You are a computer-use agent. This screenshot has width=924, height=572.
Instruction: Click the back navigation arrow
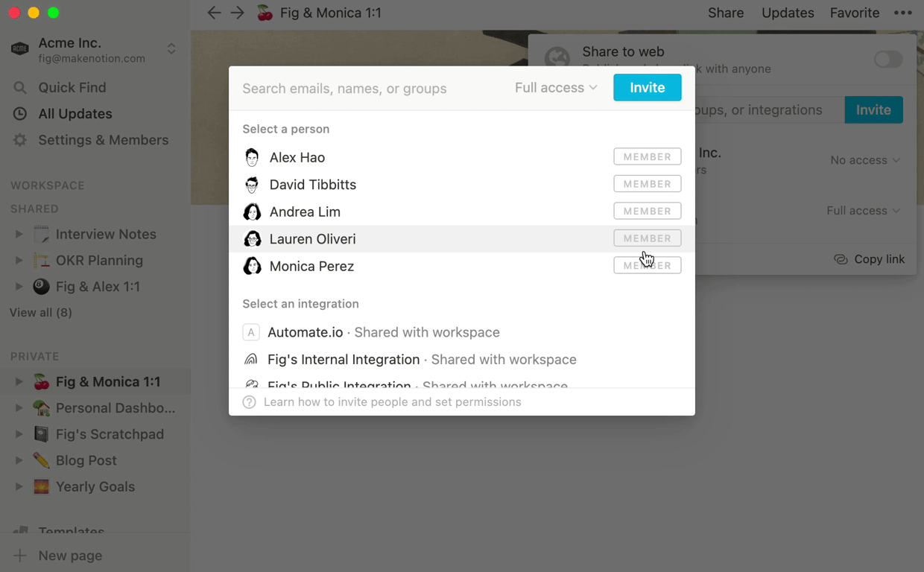click(x=214, y=13)
